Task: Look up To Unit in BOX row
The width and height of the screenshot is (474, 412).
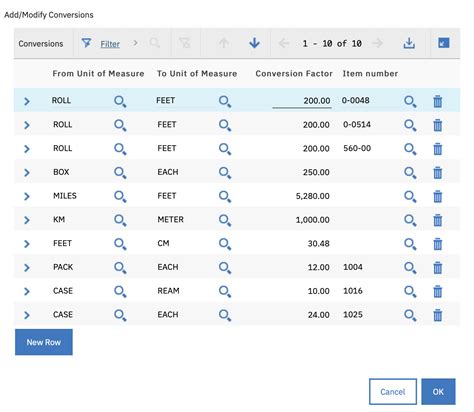Action: (x=225, y=173)
